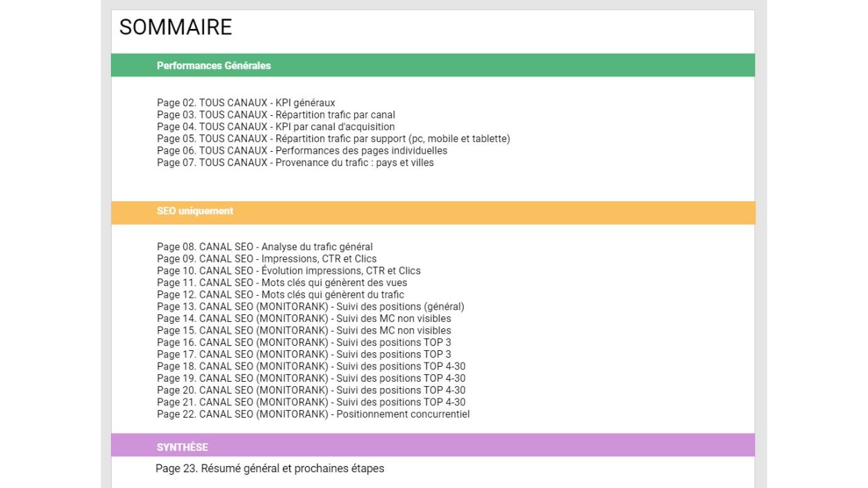Screen dimensions: 868x488
Task: Open Page 03 Répartition trafic par canal
Action: tap(276, 115)
